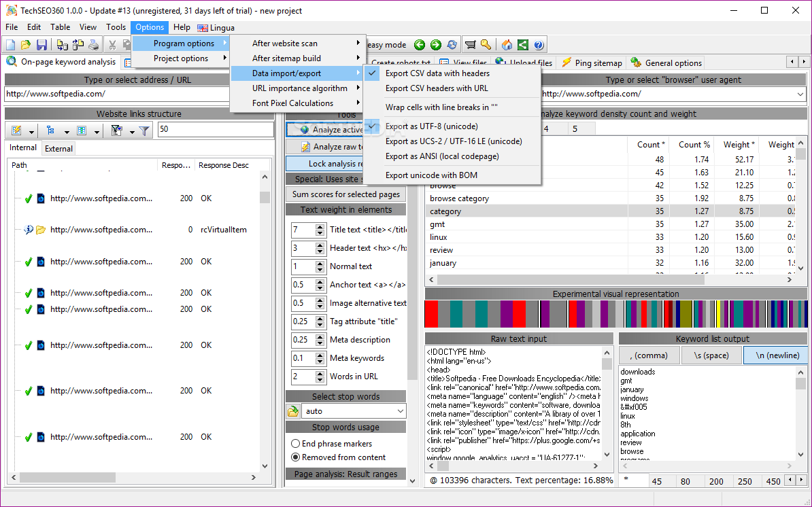
Task: Open the Font Pixel Calculations menu entry
Action: 297,103
